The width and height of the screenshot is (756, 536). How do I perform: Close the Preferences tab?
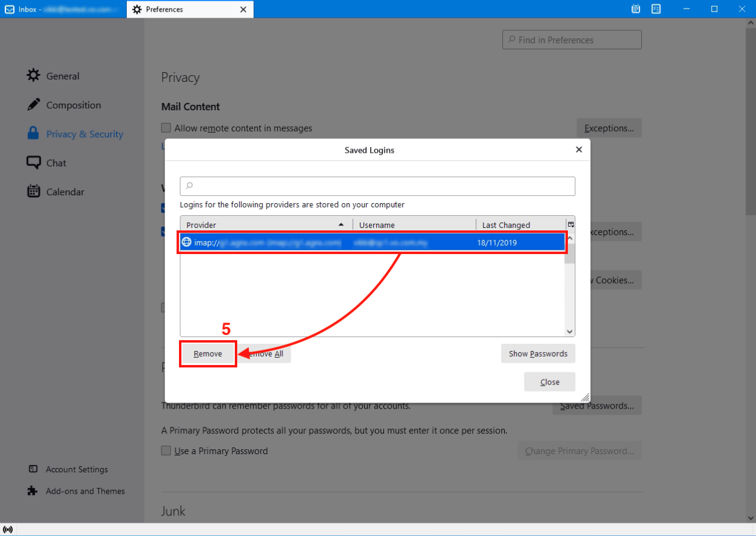(x=243, y=9)
